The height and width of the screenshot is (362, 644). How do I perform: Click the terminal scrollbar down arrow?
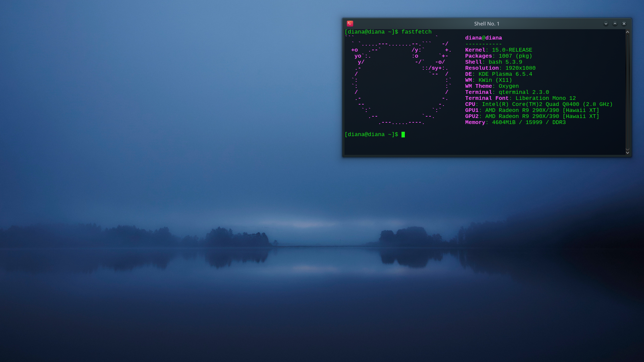tap(628, 153)
